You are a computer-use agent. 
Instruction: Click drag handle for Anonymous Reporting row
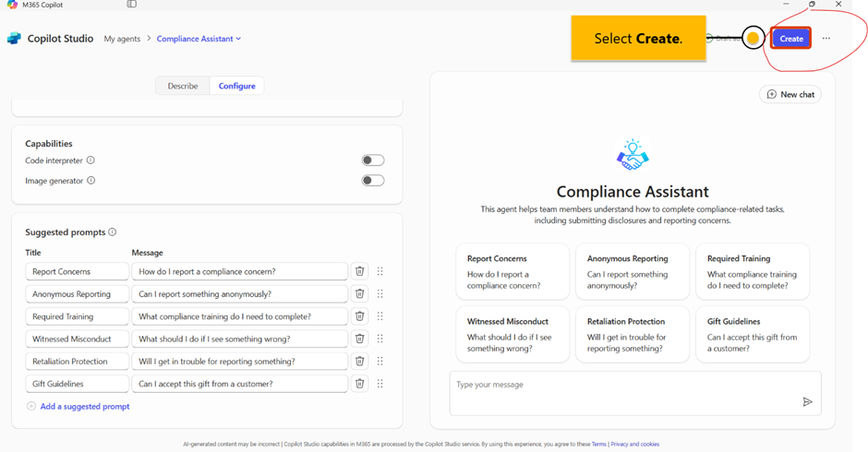pyautogui.click(x=380, y=293)
